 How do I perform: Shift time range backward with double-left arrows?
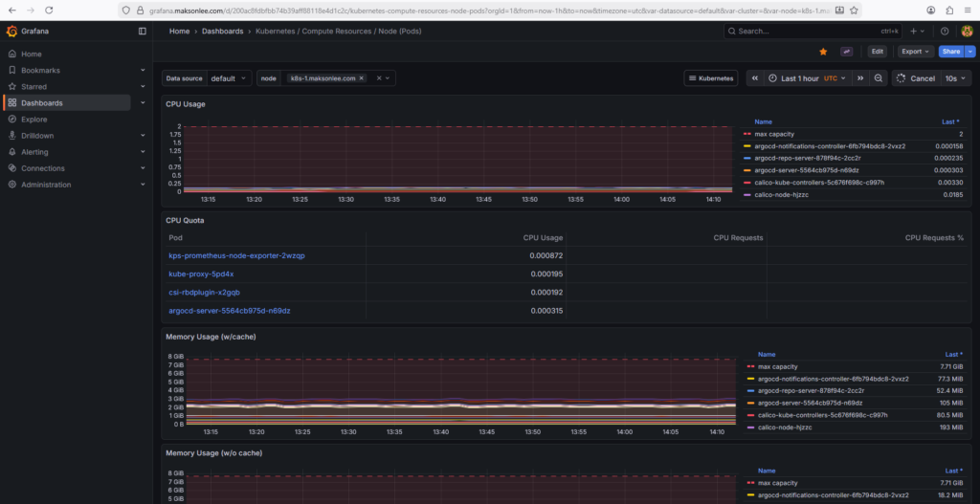[754, 78]
